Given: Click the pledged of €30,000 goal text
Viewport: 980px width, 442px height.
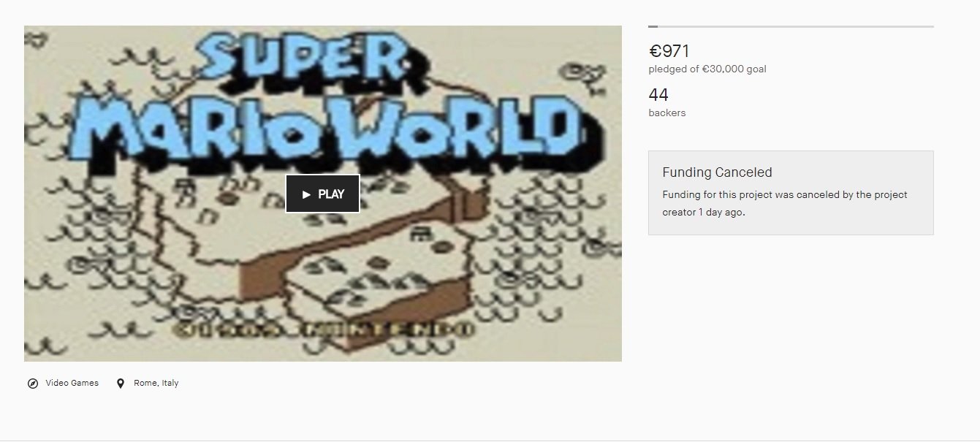Looking at the screenshot, I should point(707,69).
